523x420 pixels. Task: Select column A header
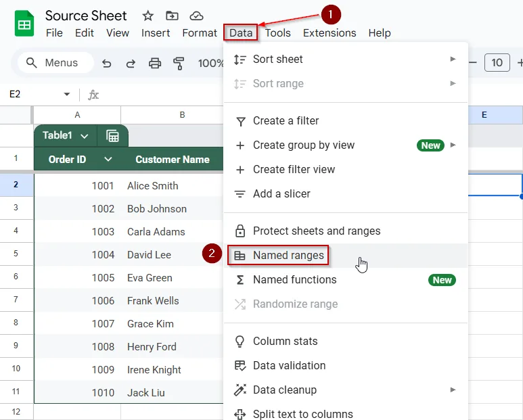coord(77,115)
